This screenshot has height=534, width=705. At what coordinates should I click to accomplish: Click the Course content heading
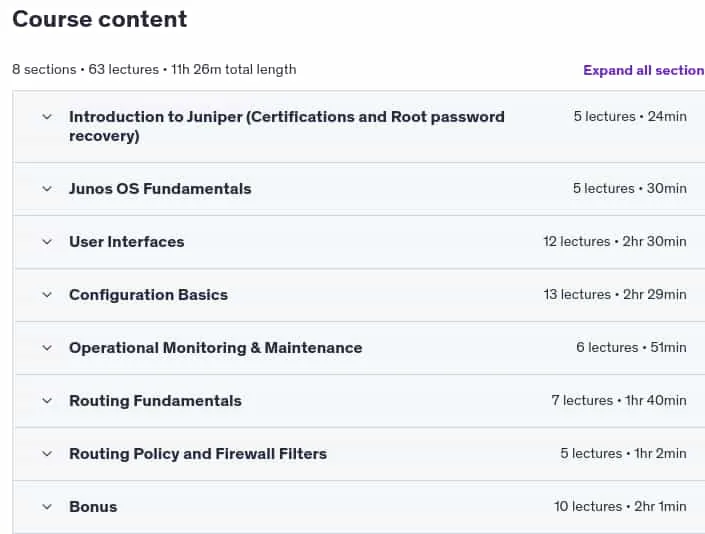pos(99,19)
